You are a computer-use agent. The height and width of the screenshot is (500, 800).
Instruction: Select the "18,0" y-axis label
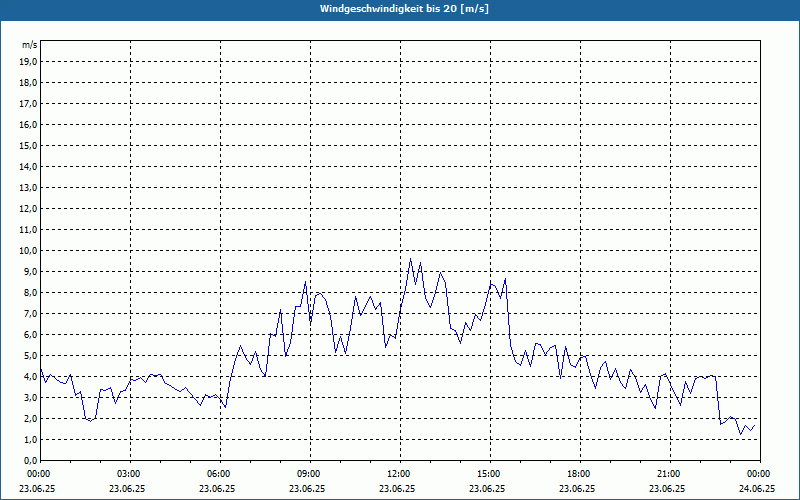pos(28,83)
